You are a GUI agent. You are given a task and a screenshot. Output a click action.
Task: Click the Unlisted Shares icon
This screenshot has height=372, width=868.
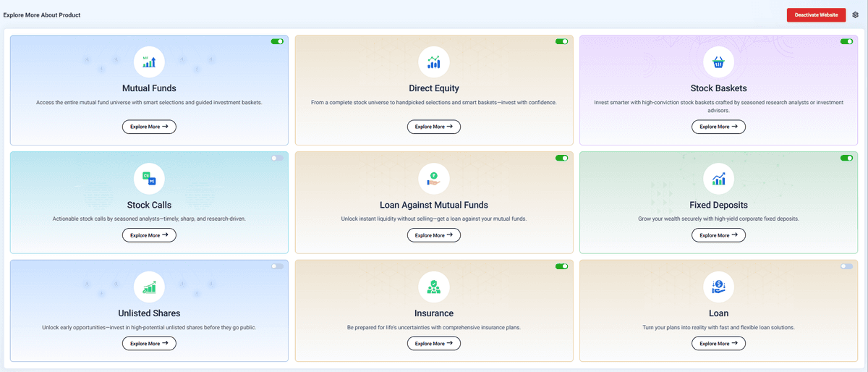(x=149, y=287)
